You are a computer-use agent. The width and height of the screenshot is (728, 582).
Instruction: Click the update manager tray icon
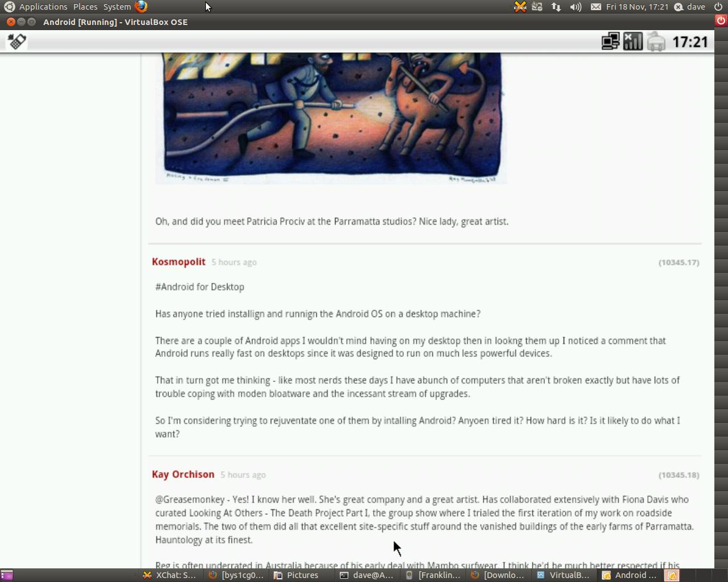coord(537,7)
